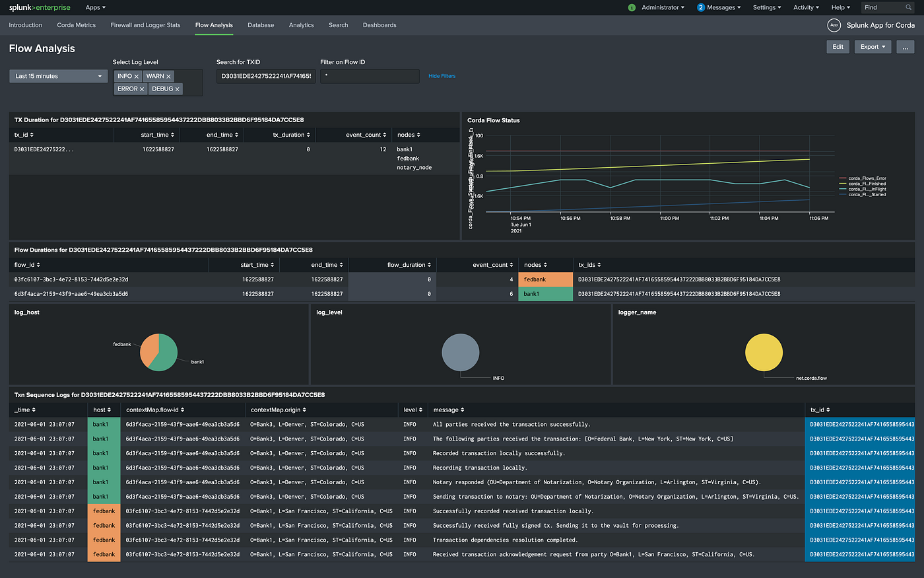924x578 pixels.
Task: Open the Database tab
Action: pos(261,25)
